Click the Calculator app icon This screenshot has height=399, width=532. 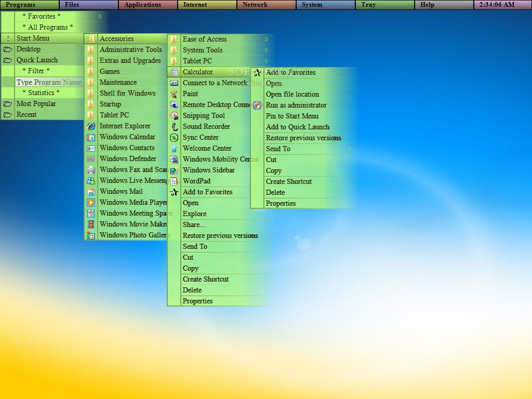click(175, 72)
